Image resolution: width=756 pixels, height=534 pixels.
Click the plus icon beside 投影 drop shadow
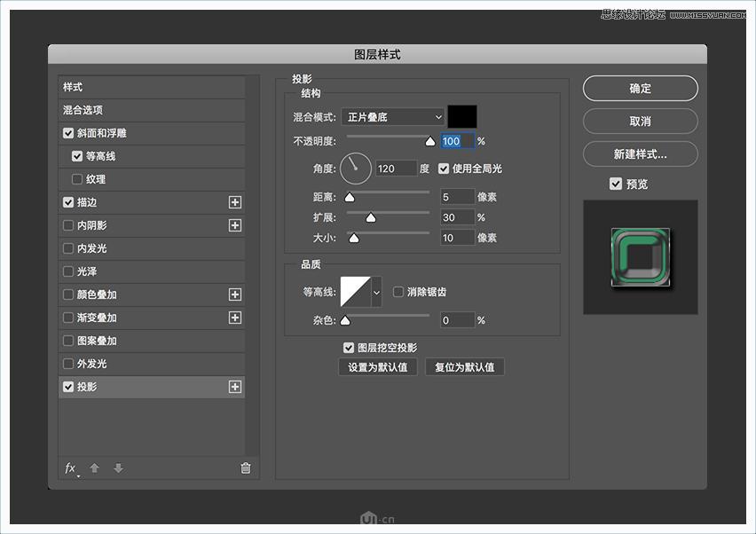[x=235, y=387]
